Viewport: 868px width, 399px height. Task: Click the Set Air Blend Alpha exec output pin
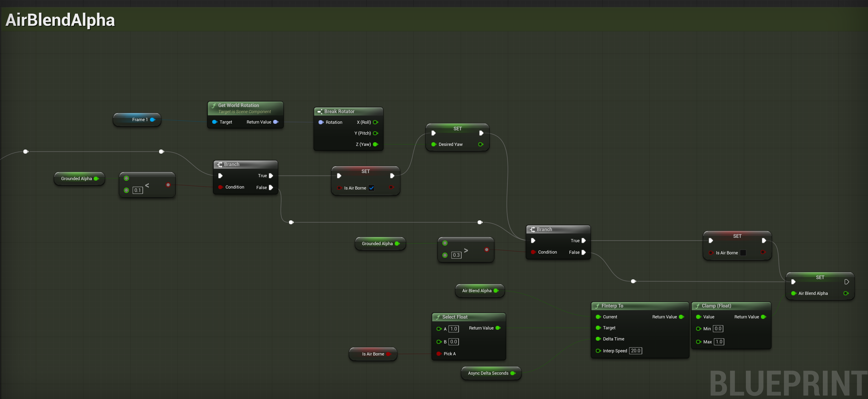(847, 282)
